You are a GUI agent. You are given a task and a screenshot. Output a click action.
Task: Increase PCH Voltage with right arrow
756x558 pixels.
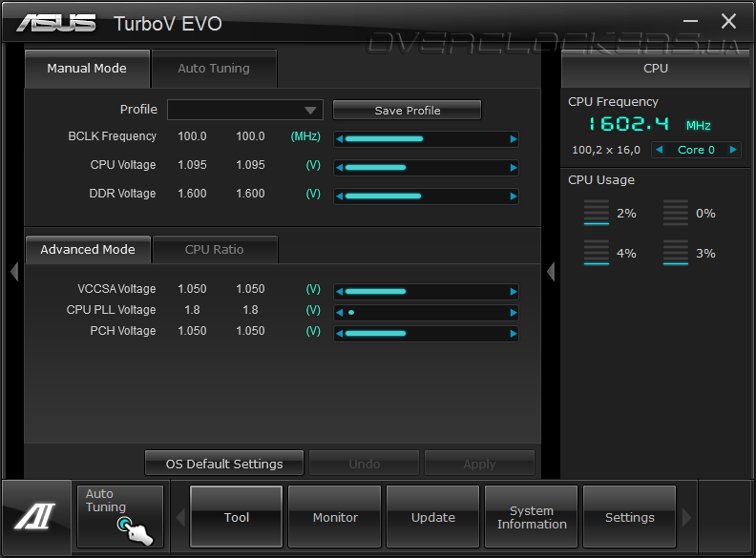(513, 334)
